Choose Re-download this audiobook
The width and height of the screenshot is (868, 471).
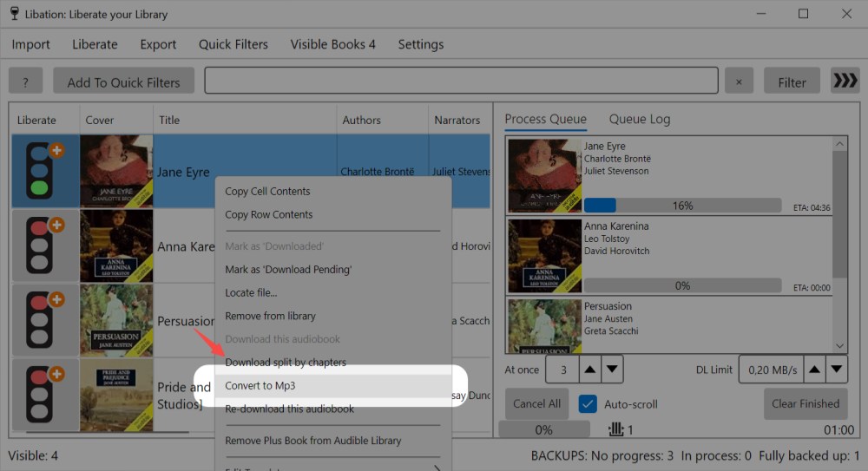pyautogui.click(x=333, y=409)
